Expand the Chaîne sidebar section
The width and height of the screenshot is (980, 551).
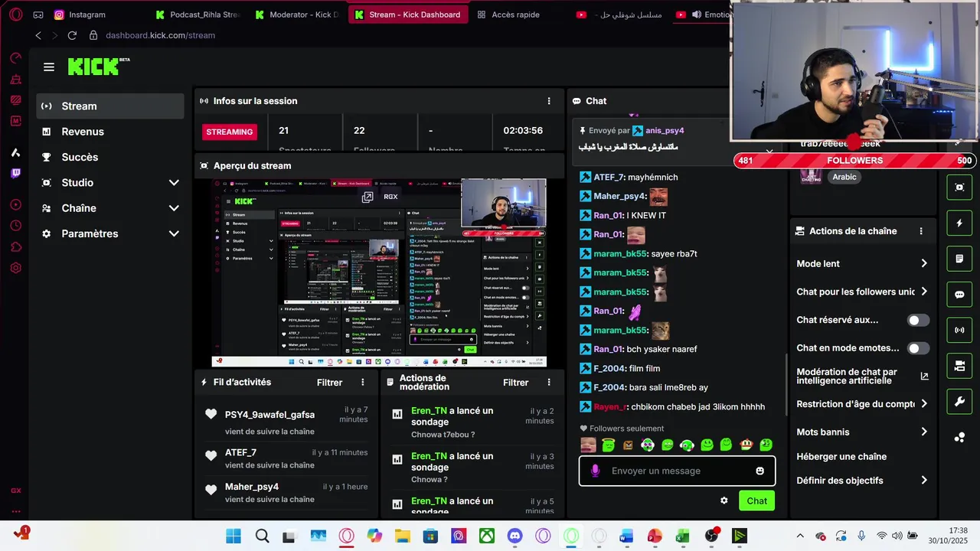pyautogui.click(x=110, y=208)
